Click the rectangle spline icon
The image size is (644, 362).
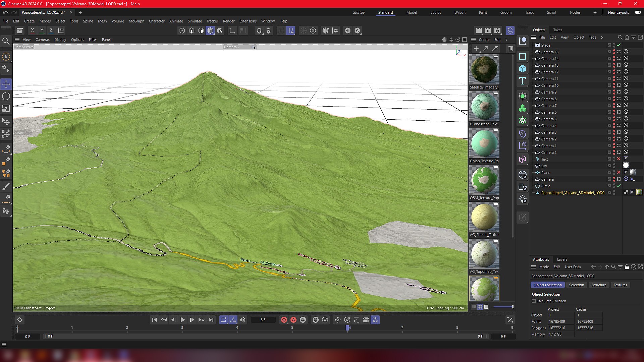523,57
